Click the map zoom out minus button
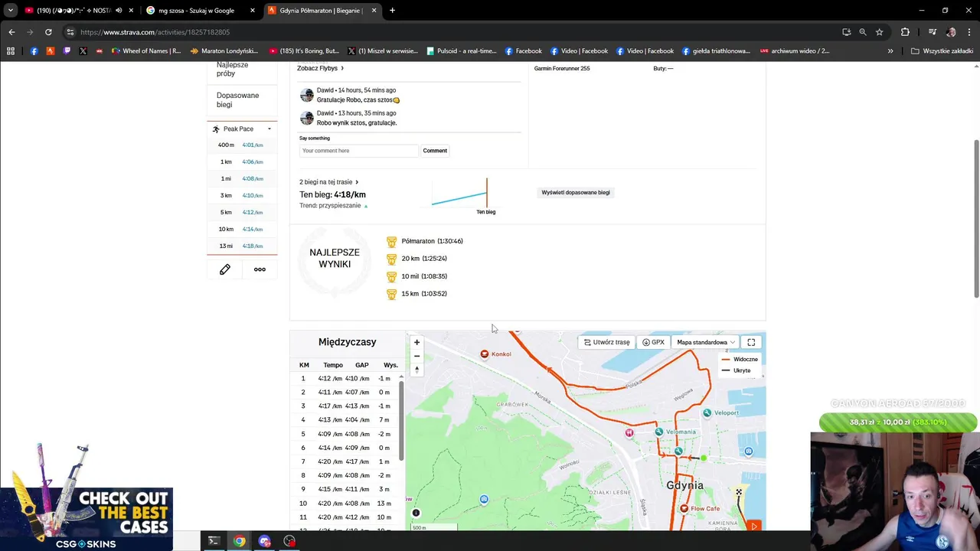 [416, 356]
